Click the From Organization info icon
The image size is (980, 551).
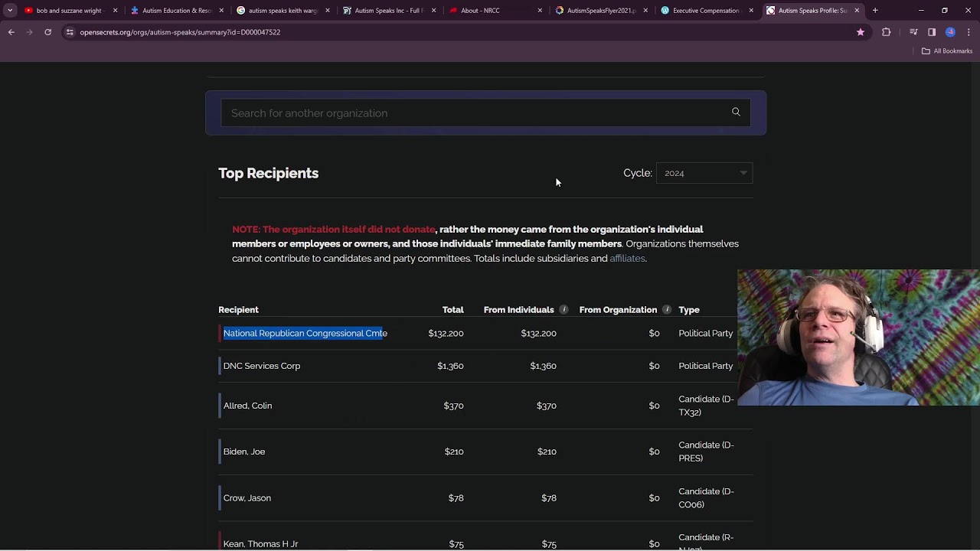tap(667, 310)
